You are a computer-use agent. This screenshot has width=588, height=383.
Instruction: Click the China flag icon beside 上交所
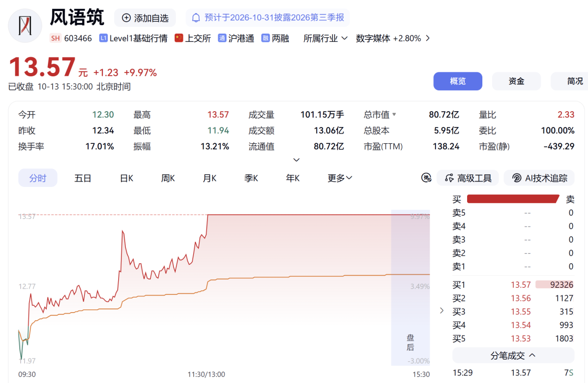click(x=179, y=38)
